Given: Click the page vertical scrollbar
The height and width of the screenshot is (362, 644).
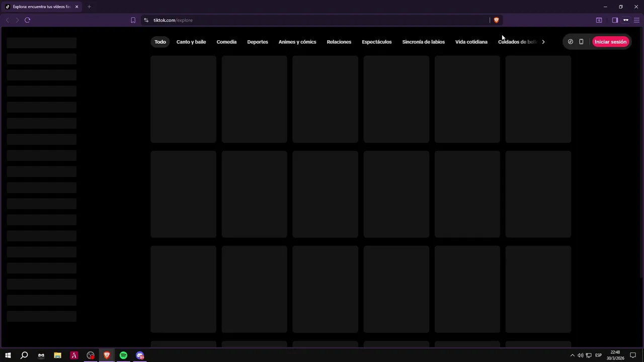Looking at the screenshot, I should tap(641, 154).
